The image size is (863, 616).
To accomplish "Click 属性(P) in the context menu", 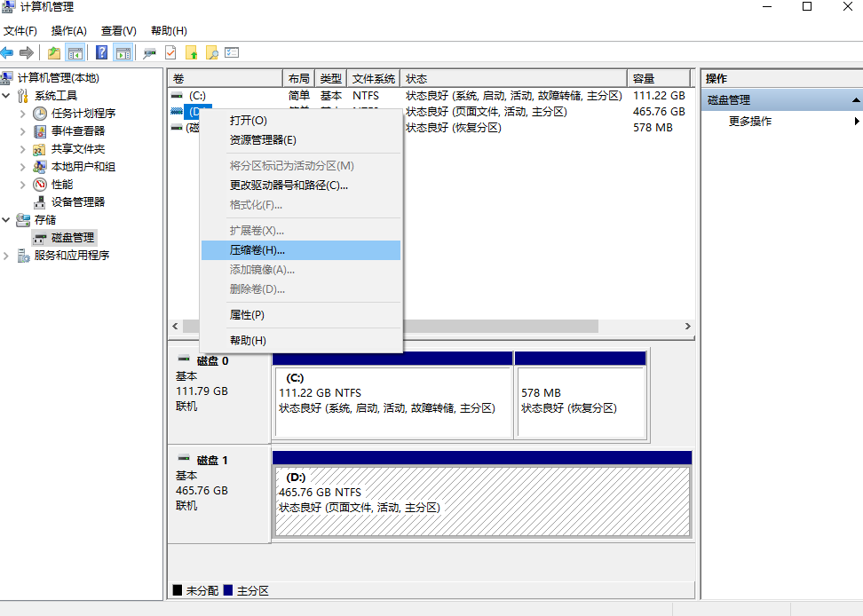I will [246, 317].
